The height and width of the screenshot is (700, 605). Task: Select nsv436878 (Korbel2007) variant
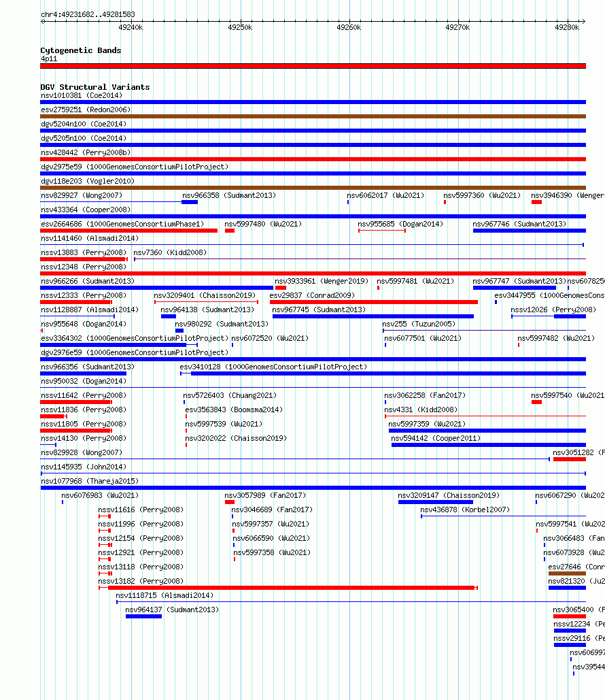(x=465, y=510)
